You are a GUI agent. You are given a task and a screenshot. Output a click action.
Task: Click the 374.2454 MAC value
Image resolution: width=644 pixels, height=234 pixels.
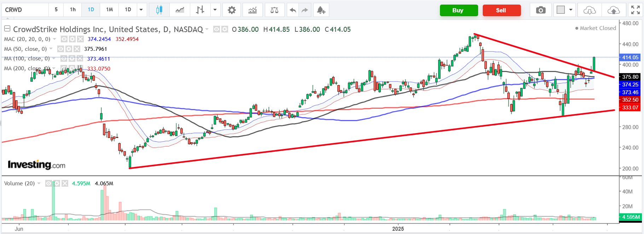(x=99, y=39)
